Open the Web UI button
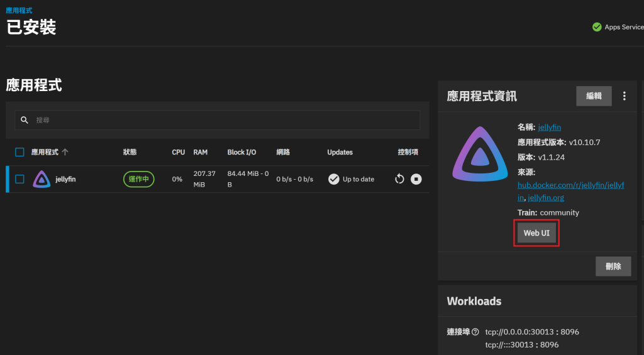The image size is (644, 355). pos(536,232)
